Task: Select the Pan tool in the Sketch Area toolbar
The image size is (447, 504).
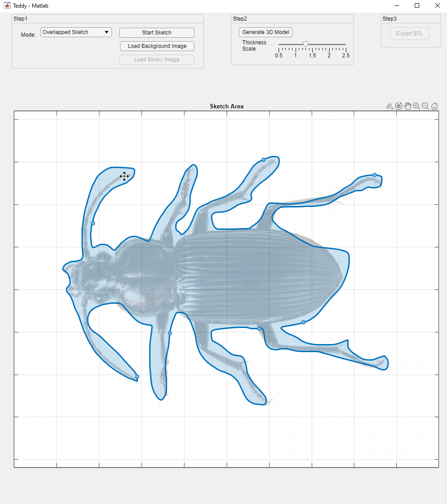Action: [x=408, y=106]
